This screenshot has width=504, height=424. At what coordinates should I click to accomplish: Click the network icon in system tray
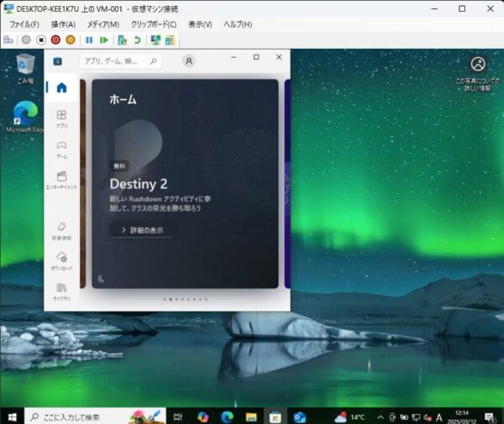pyautogui.click(x=416, y=417)
